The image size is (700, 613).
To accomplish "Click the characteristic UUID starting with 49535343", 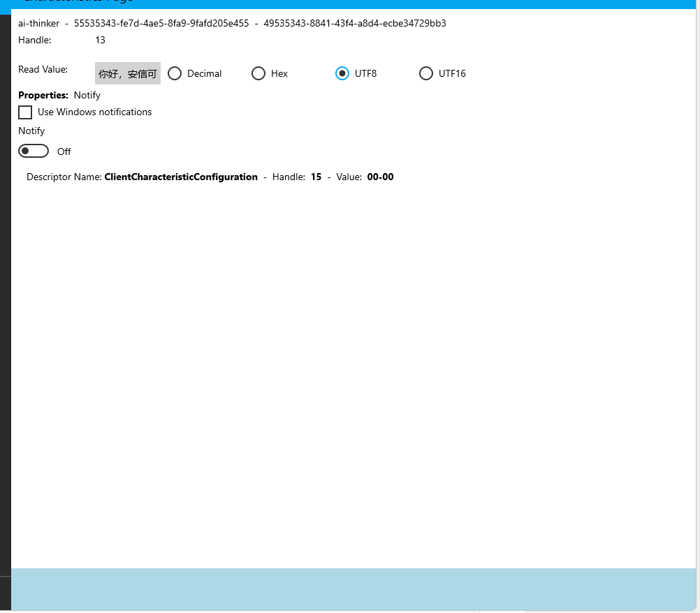I will tap(355, 23).
